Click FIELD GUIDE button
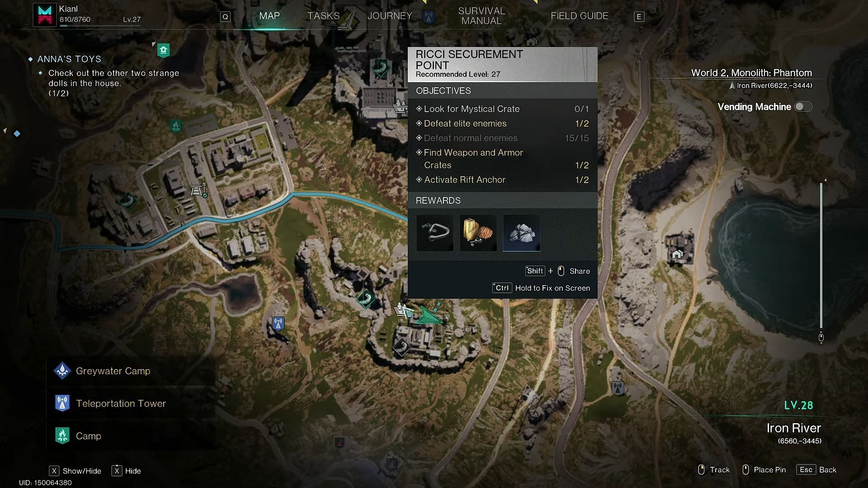868x488 pixels. point(579,15)
